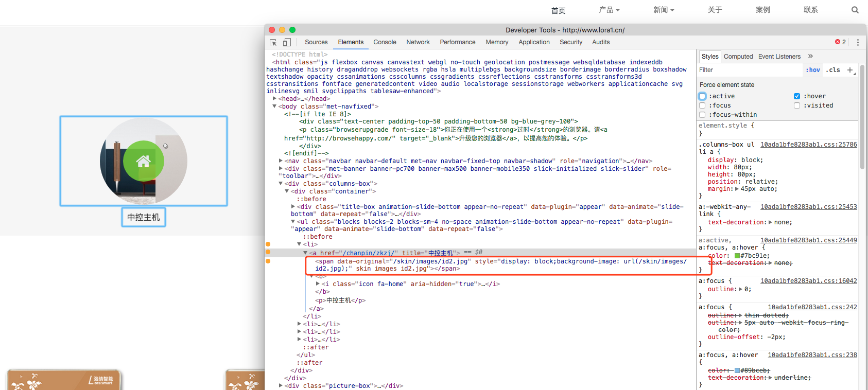Open the .cls class editor

(x=833, y=70)
